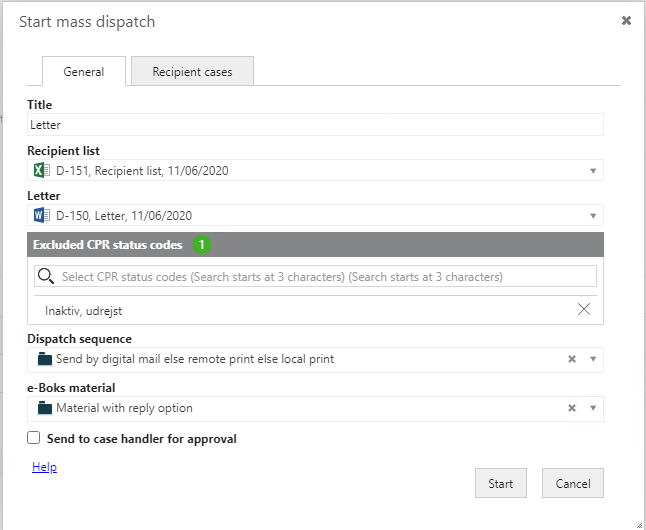Screen dimensions: 646x530
Task: Expand the Letter dropdown arrow
Action: point(593,216)
